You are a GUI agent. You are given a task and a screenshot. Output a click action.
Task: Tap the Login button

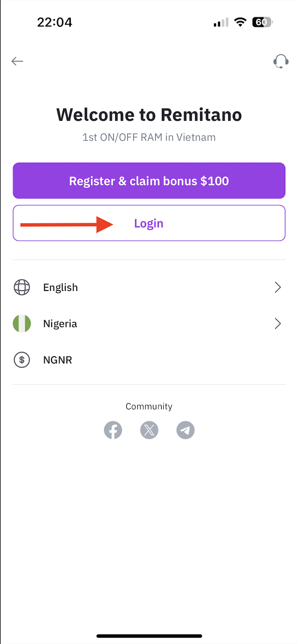coord(149,223)
